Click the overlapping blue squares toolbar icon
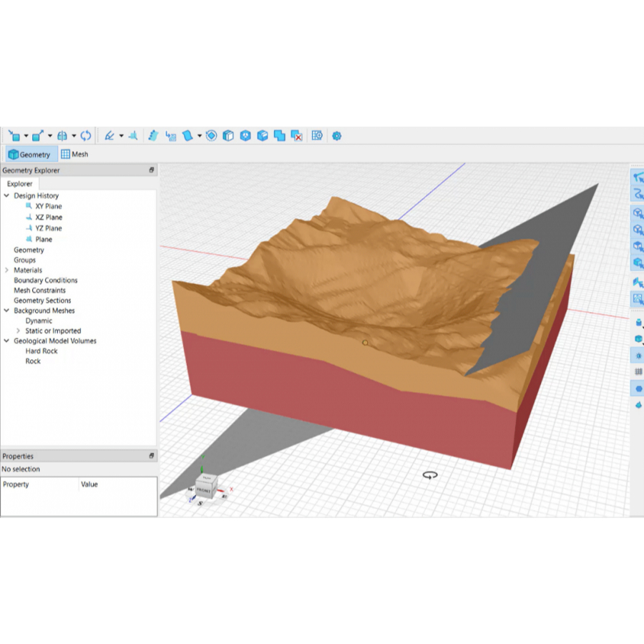Image resolution: width=644 pixels, height=644 pixels. tap(280, 135)
